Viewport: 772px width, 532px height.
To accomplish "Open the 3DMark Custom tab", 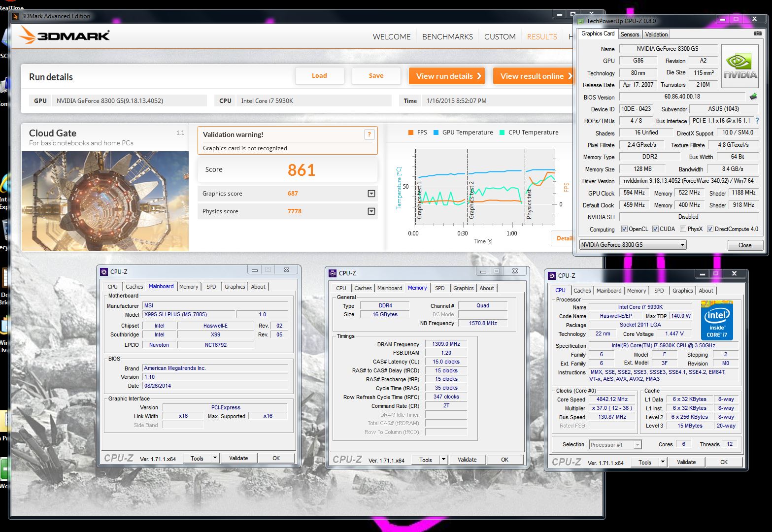I will pos(500,36).
